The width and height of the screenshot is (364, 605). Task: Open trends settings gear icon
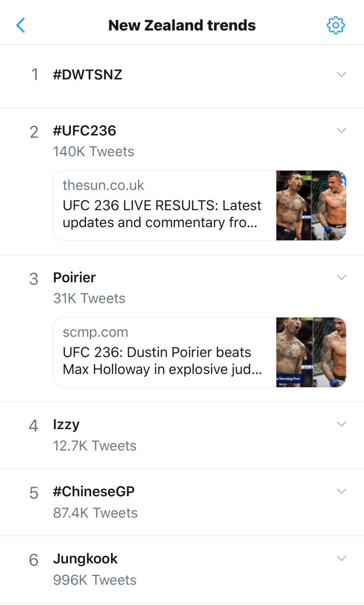tap(336, 25)
